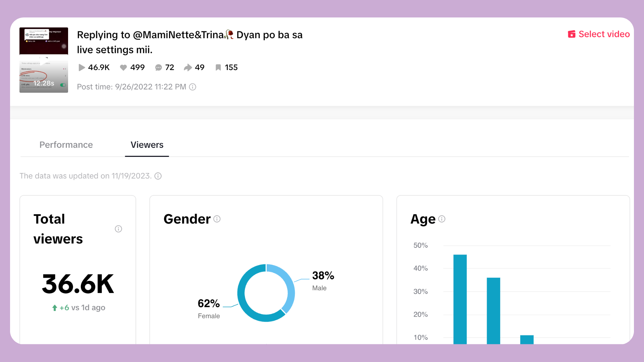Click the heart likes icon

point(123,68)
